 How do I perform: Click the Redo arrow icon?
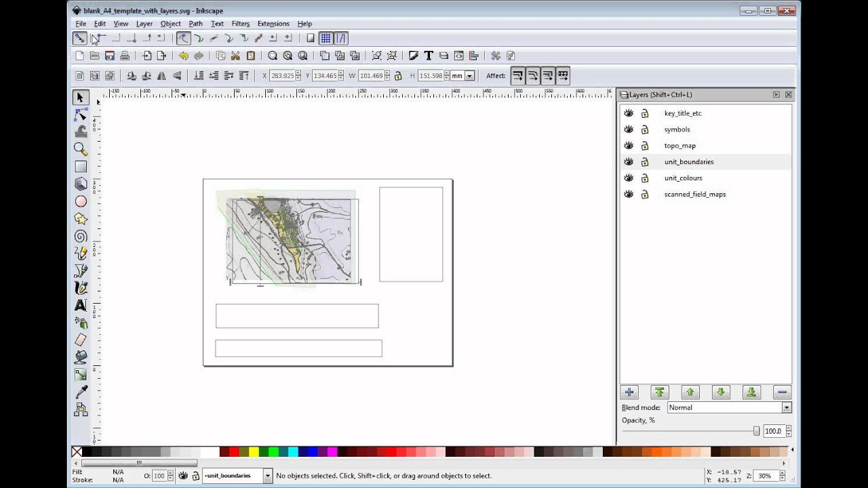tap(199, 56)
